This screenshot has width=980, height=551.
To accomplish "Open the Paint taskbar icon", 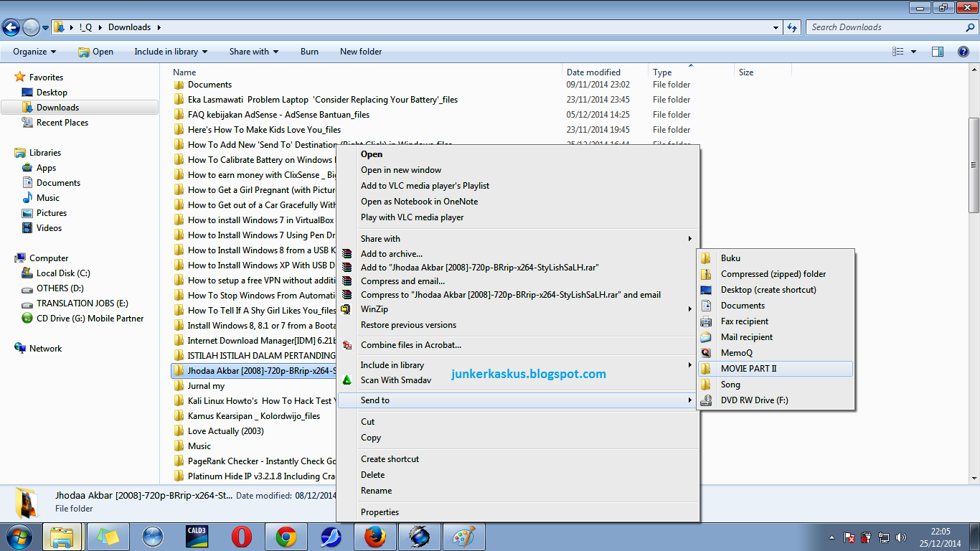I will coord(464,537).
